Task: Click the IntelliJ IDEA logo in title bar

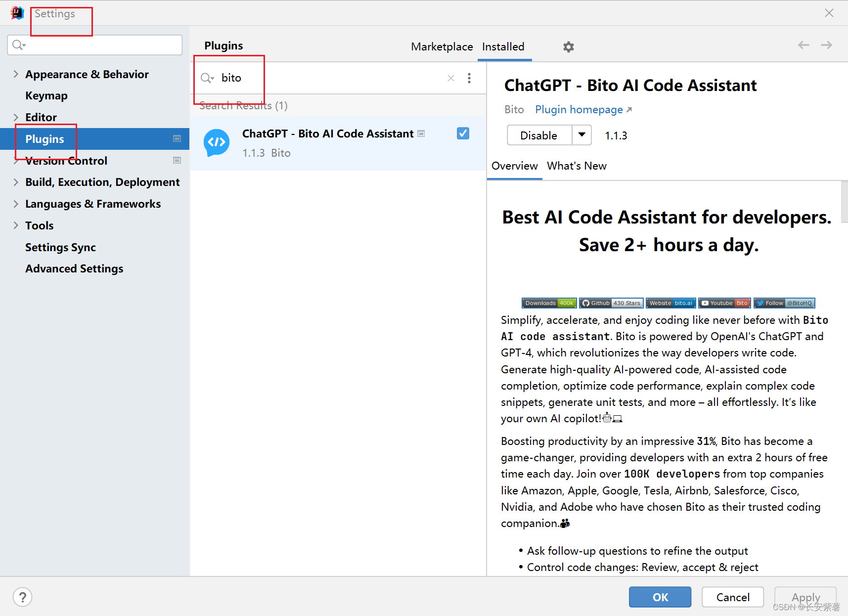Action: [17, 13]
